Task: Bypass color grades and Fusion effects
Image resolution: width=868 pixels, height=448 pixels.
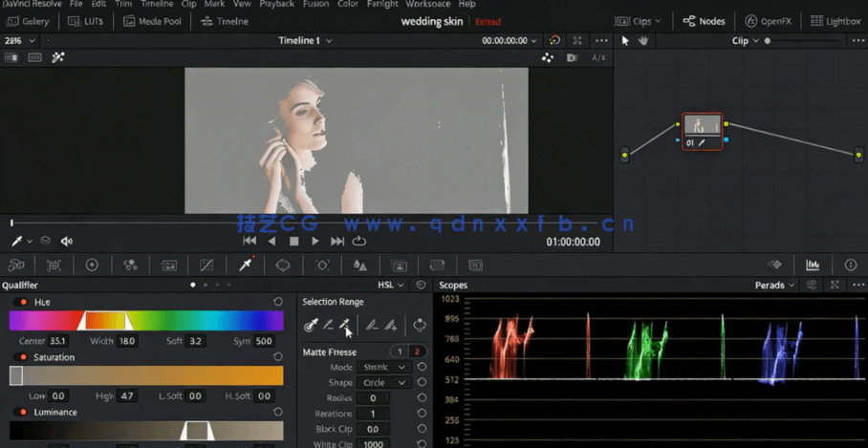Action: click(x=554, y=40)
